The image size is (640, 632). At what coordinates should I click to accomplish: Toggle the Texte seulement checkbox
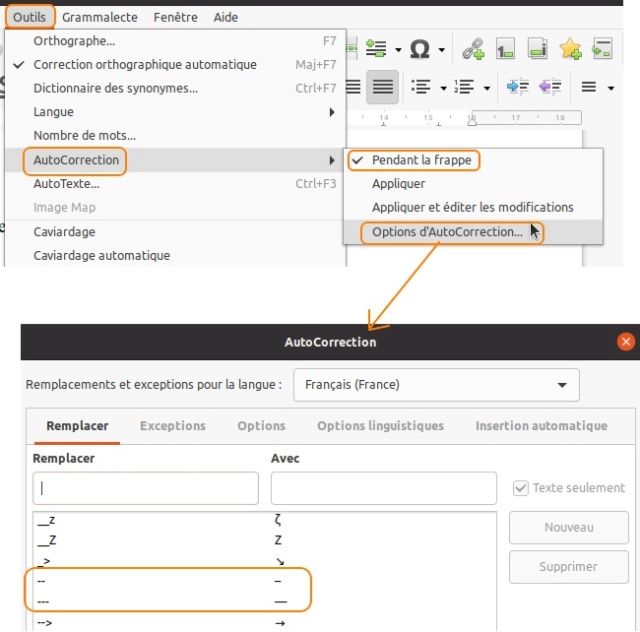pos(521,488)
